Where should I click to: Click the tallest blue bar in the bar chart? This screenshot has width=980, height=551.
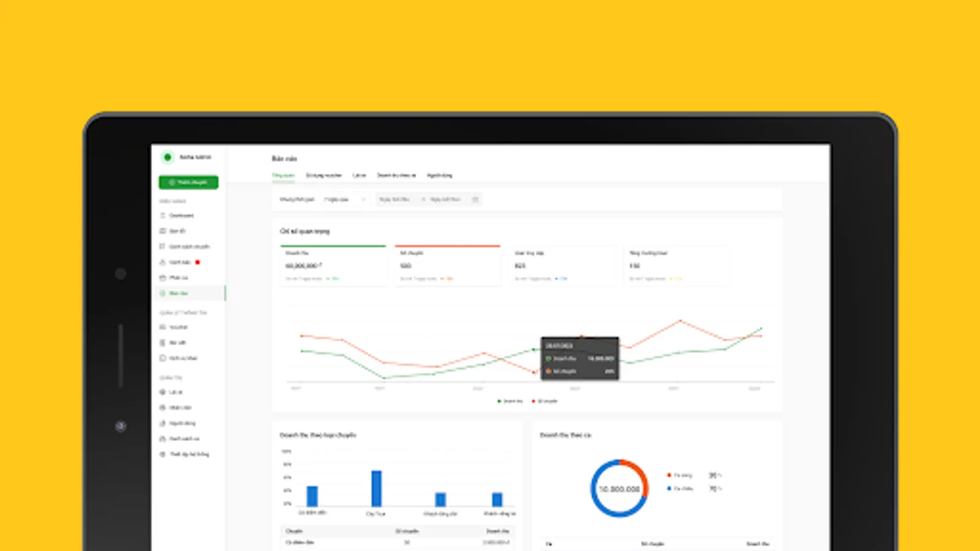point(377,489)
